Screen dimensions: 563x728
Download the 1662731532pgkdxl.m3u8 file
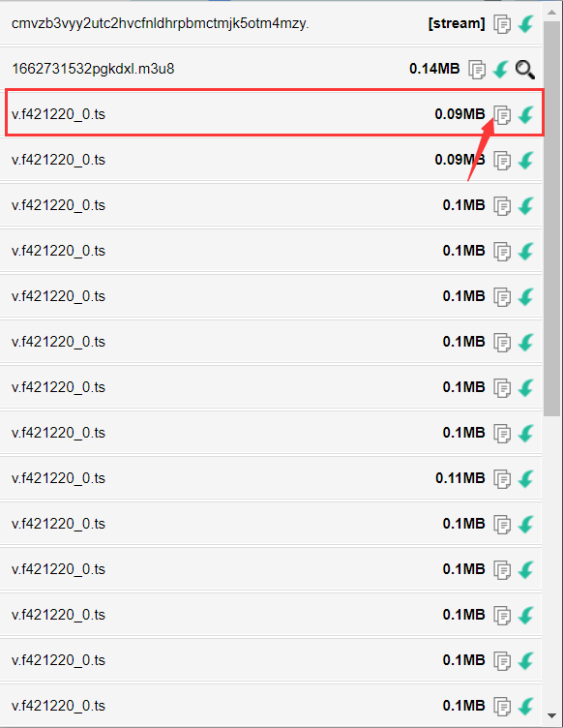click(501, 70)
